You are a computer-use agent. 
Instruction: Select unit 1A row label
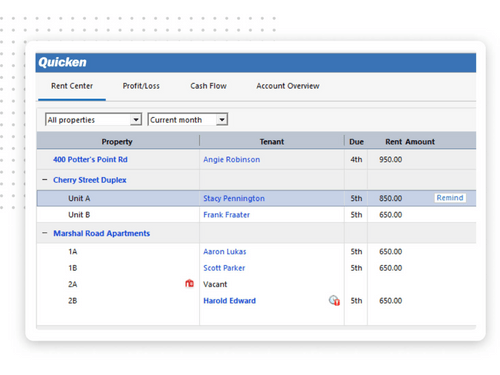click(73, 251)
